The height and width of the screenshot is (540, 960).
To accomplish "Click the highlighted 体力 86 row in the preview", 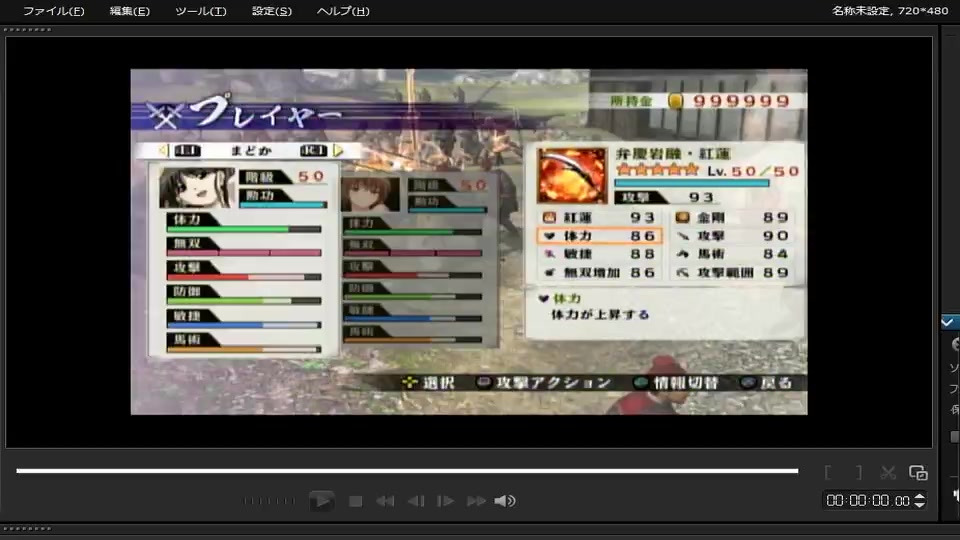I will 599,236.
